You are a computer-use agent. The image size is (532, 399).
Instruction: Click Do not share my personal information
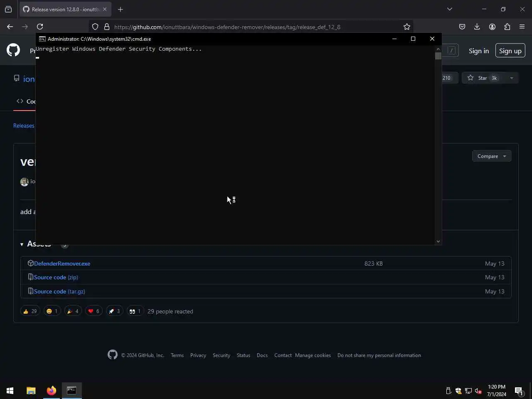click(x=379, y=355)
